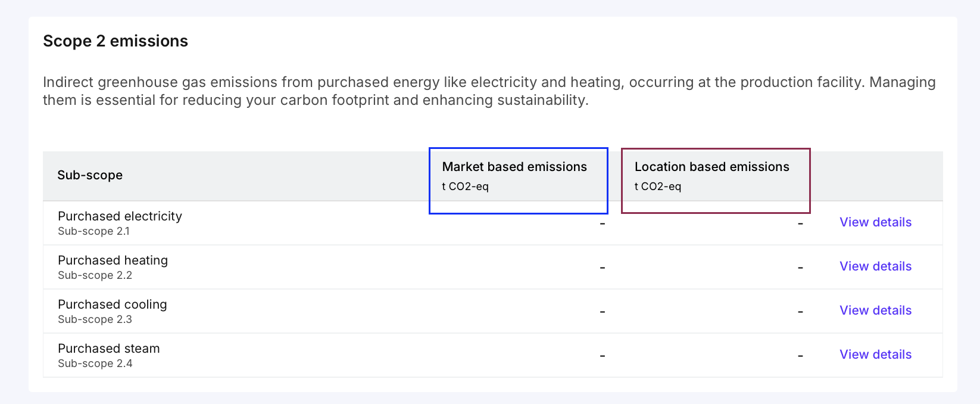The image size is (980, 404).
Task: Click the Location based emissions column header
Action: point(711,167)
